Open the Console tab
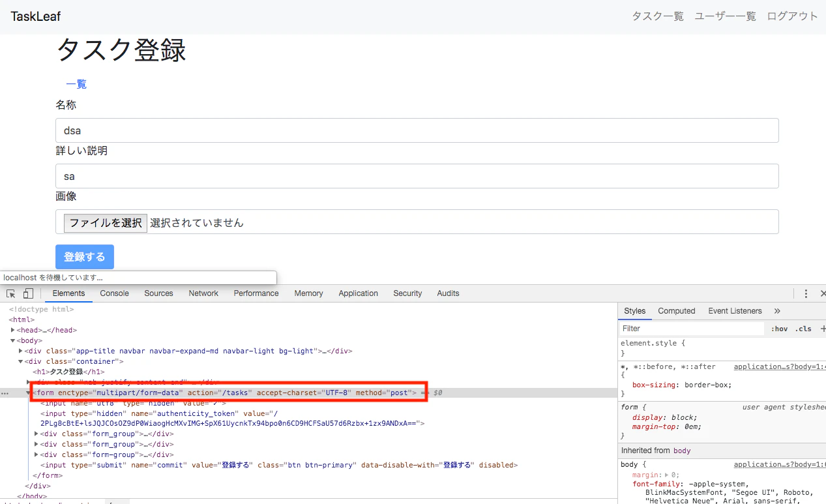 point(115,293)
